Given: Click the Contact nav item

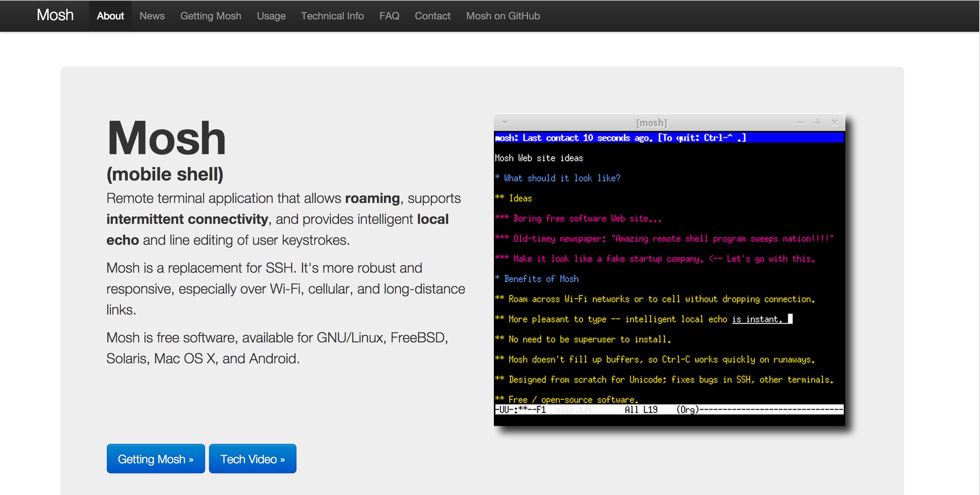Looking at the screenshot, I should tap(432, 16).
